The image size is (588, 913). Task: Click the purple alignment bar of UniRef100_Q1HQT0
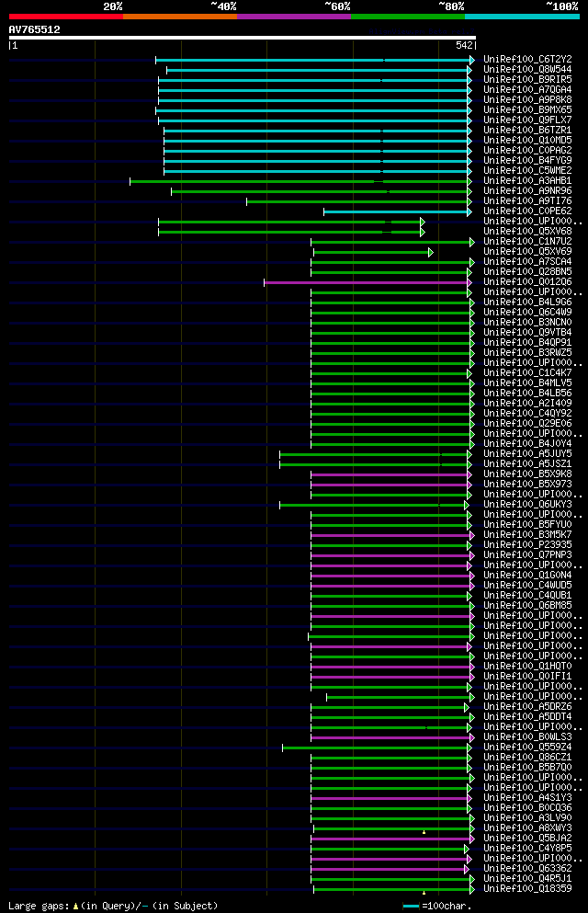click(392, 667)
